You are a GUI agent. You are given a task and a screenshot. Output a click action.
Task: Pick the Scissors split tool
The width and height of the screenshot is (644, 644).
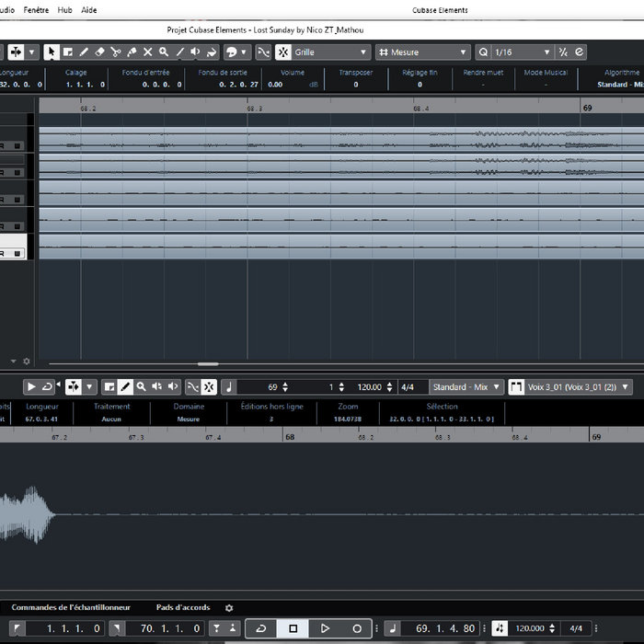[x=115, y=52]
